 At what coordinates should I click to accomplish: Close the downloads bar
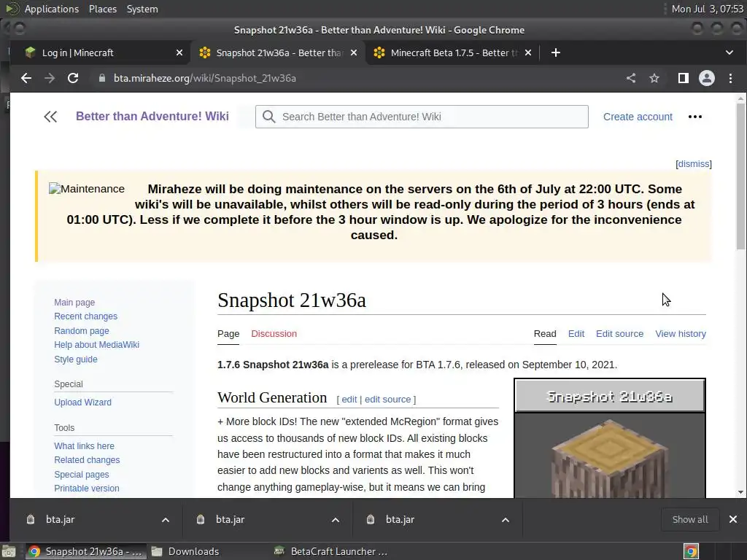click(x=733, y=519)
